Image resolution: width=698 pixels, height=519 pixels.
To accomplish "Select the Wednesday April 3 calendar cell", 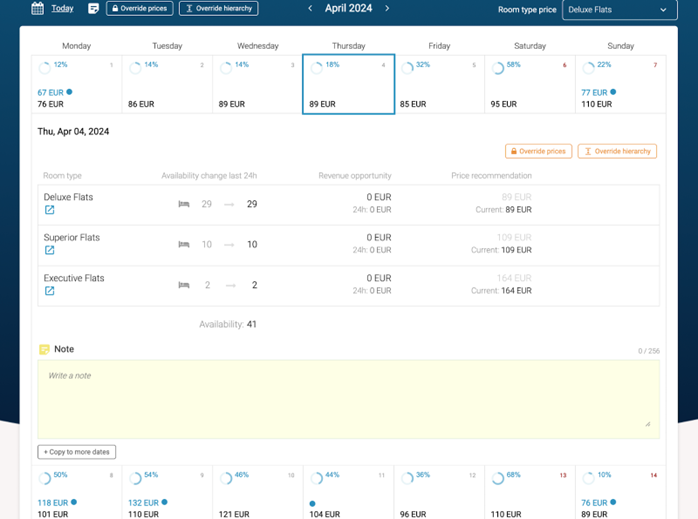I will 258,84.
